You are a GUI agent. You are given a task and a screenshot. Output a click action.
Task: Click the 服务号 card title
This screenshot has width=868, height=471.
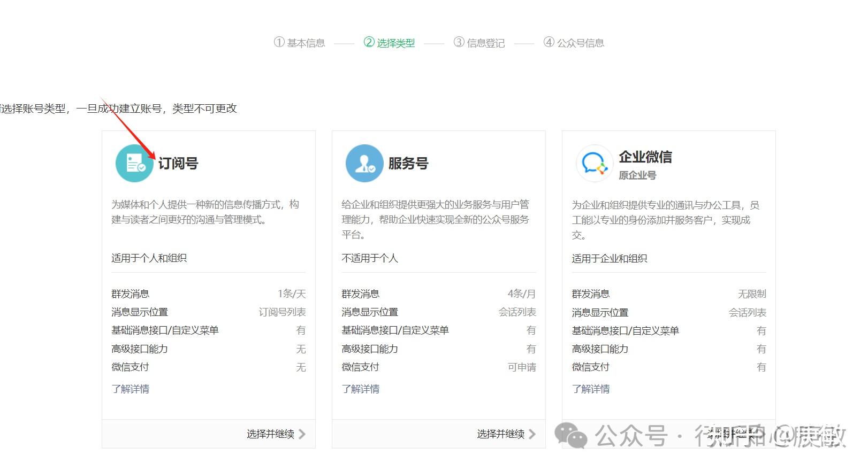pos(408,163)
